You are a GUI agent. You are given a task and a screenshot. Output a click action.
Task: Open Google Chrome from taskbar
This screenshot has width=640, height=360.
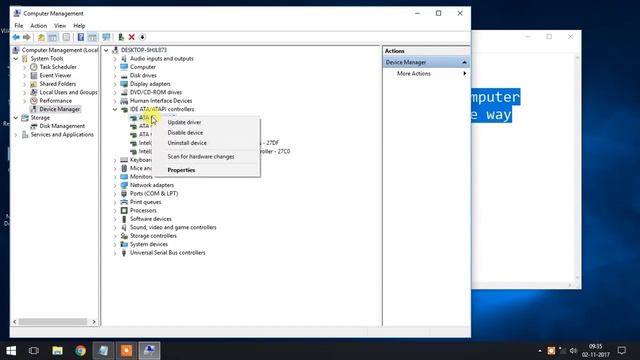point(80,351)
